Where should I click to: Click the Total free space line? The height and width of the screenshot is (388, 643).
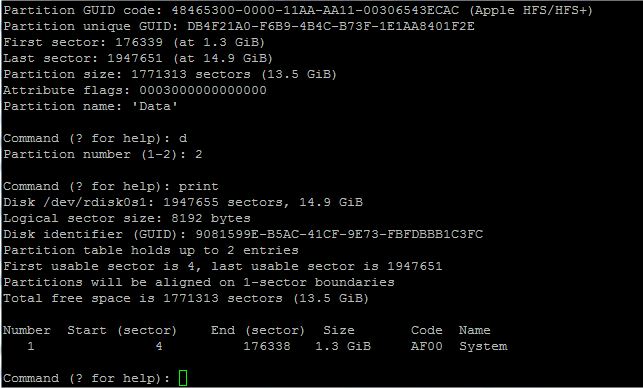(186, 298)
